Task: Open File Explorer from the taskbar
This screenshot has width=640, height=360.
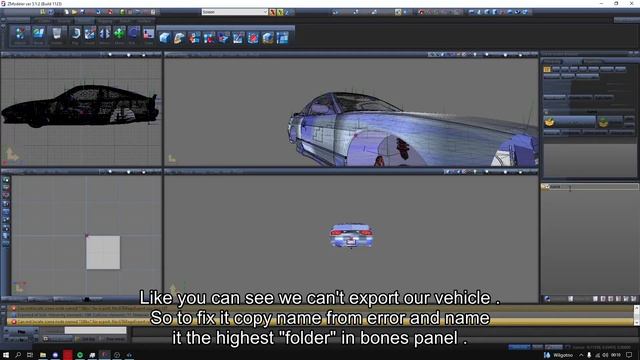Action: 43,355
